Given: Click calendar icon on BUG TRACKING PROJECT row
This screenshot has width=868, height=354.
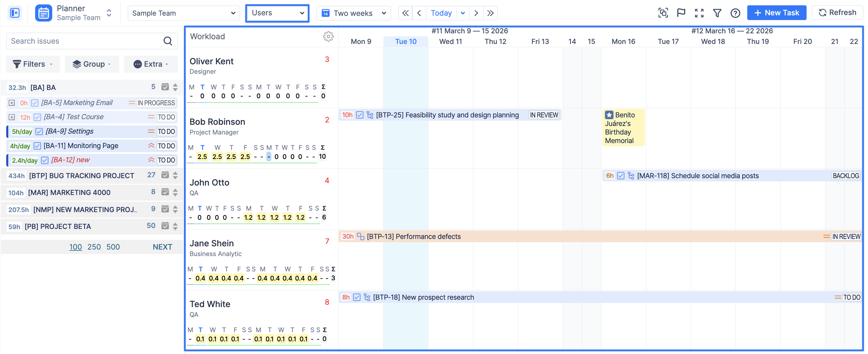Looking at the screenshot, I should tap(165, 175).
